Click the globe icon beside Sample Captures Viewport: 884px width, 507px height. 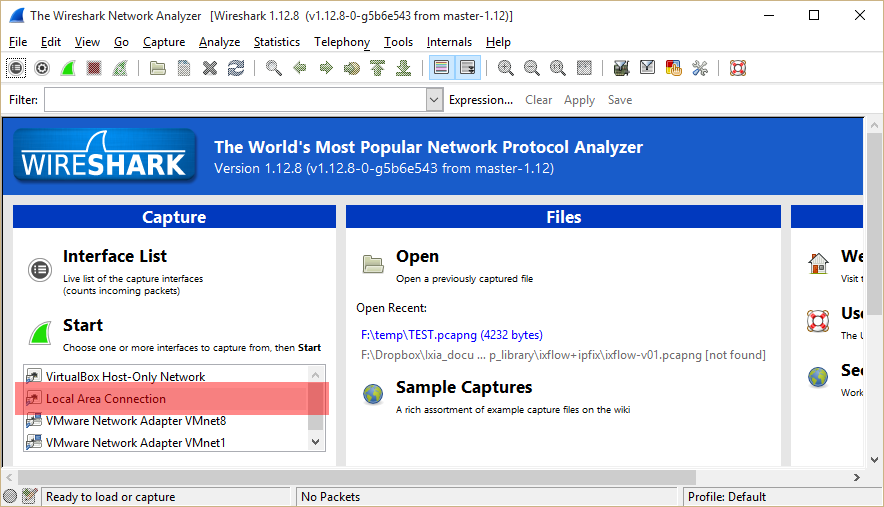pyautogui.click(x=373, y=394)
